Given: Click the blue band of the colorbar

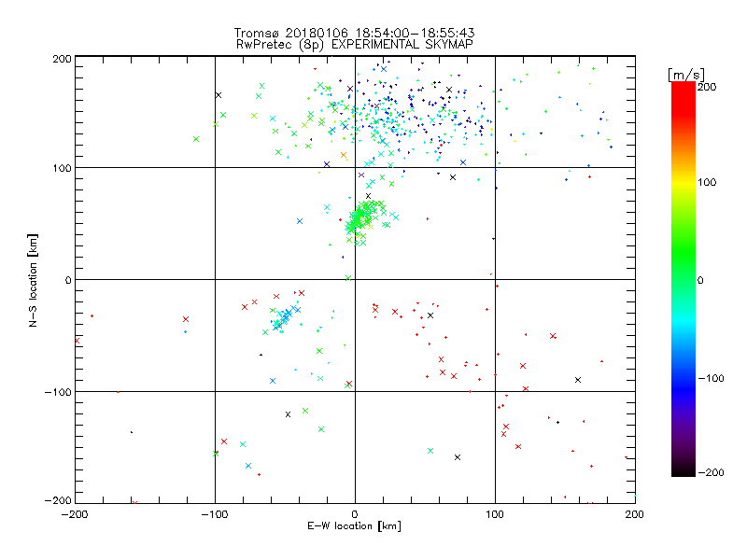Looking at the screenshot, I should [684, 388].
